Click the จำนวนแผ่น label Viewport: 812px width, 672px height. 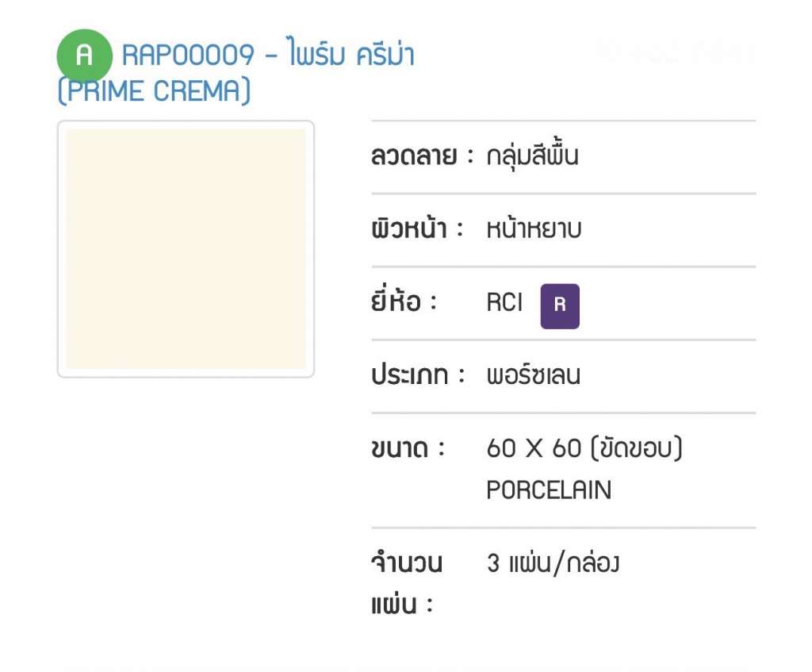(407, 583)
